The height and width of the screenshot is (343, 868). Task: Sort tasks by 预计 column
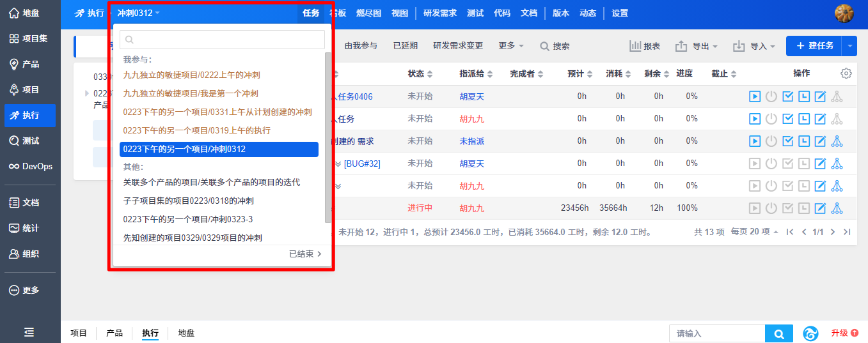click(580, 74)
